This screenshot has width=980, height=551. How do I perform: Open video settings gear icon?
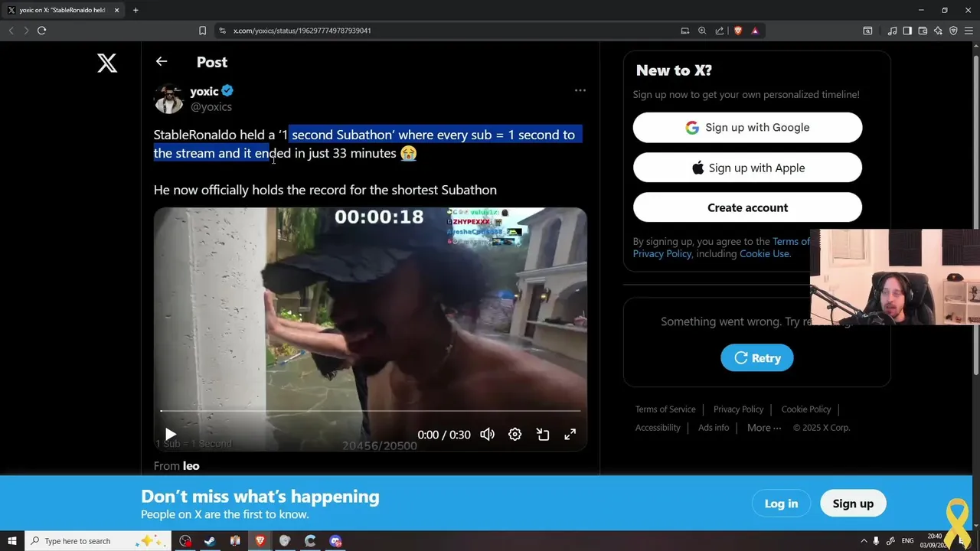[514, 435]
